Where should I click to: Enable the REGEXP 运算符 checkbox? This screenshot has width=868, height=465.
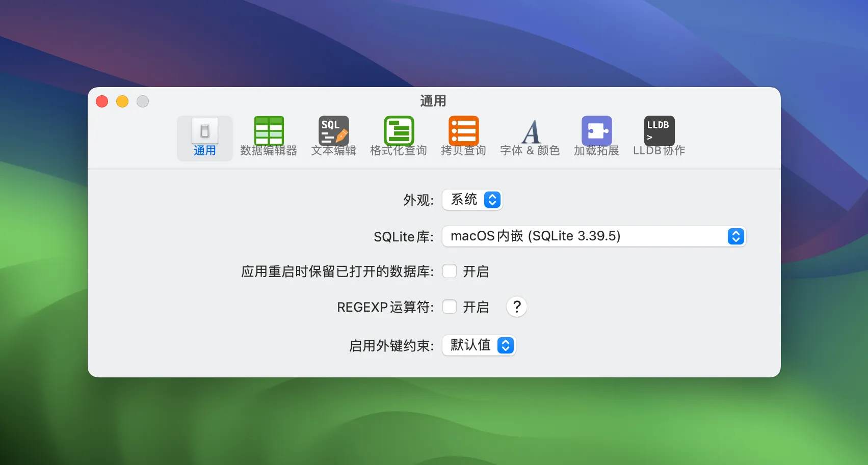[450, 307]
